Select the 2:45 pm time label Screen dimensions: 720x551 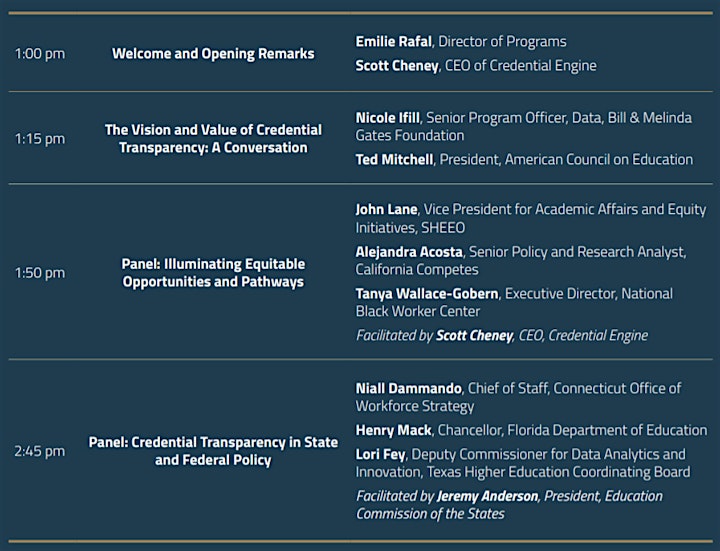tap(40, 451)
